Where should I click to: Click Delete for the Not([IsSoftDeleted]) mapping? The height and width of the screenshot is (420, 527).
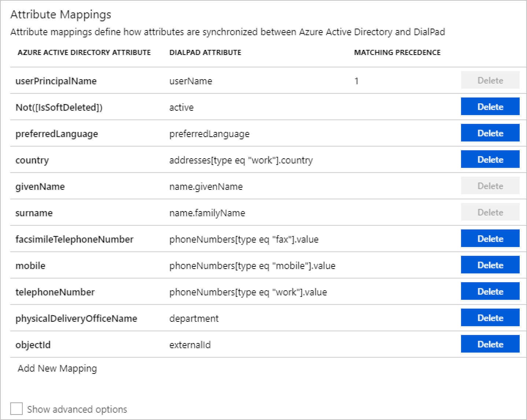490,107
